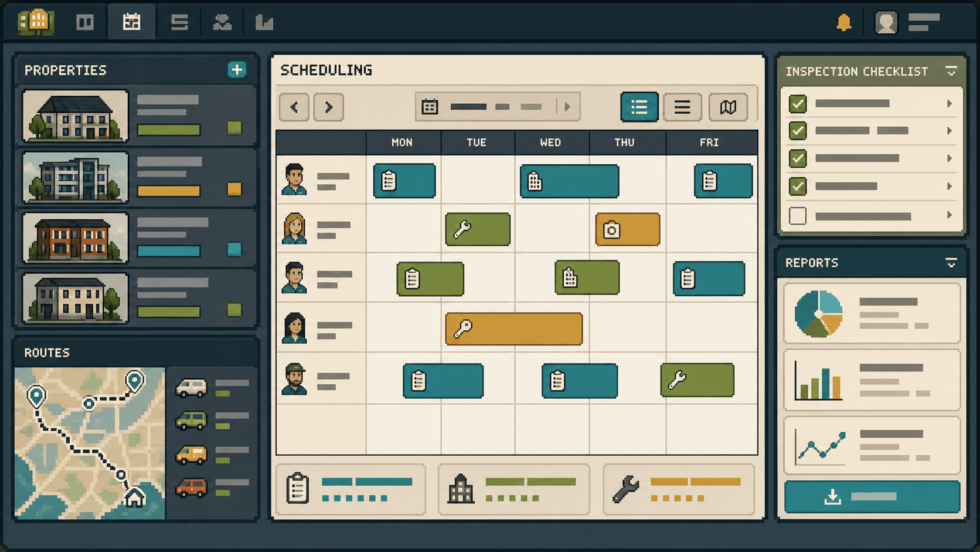Collapse the Reports panel
Screen dimensions: 980x552
[x=951, y=262]
